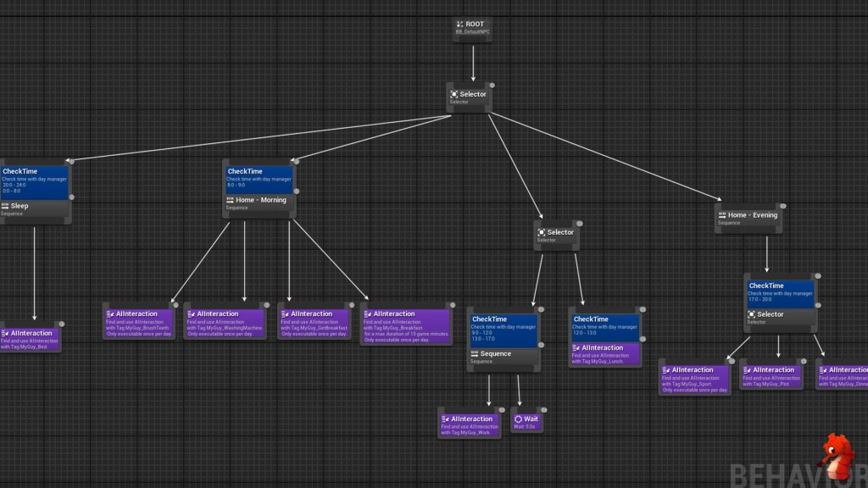Select the MyGuy_BrushTeeth AIInteraction task

coord(138,324)
